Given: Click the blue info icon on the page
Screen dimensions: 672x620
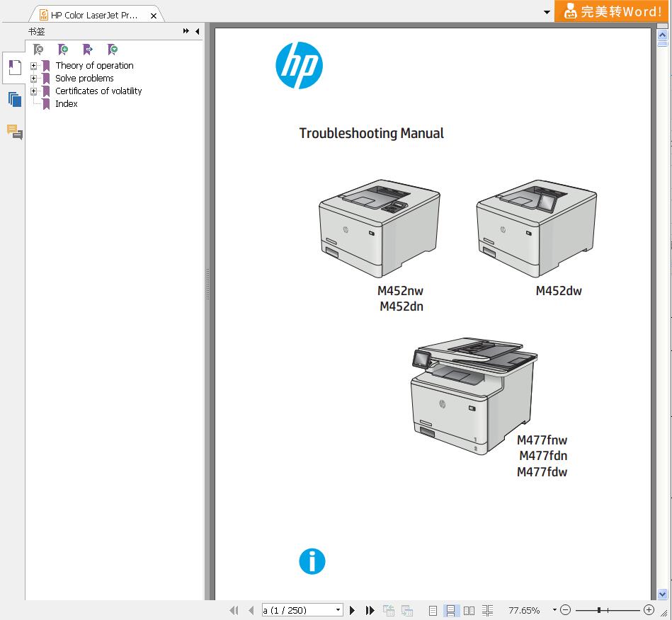Looking at the screenshot, I should pyautogui.click(x=312, y=561).
